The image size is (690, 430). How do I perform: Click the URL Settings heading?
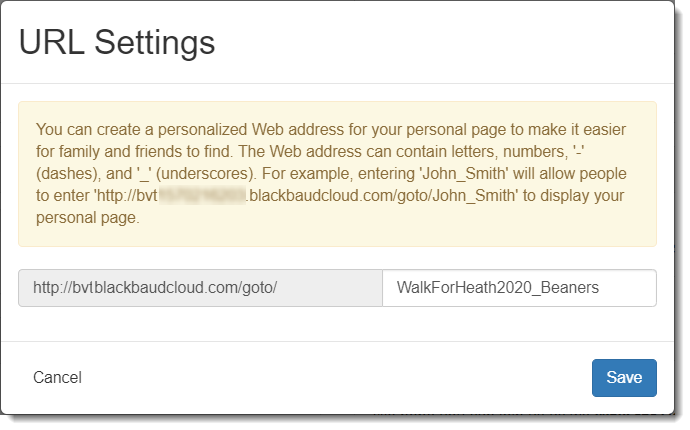click(x=117, y=42)
